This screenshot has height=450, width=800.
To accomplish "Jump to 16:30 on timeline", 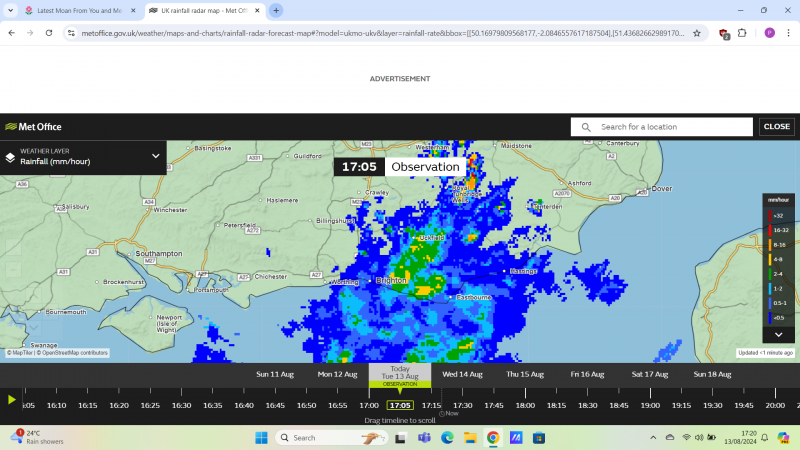I will click(181, 405).
